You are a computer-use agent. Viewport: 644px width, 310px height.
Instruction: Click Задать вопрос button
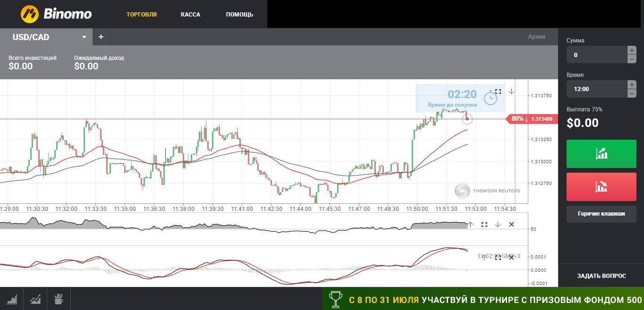pos(602,276)
